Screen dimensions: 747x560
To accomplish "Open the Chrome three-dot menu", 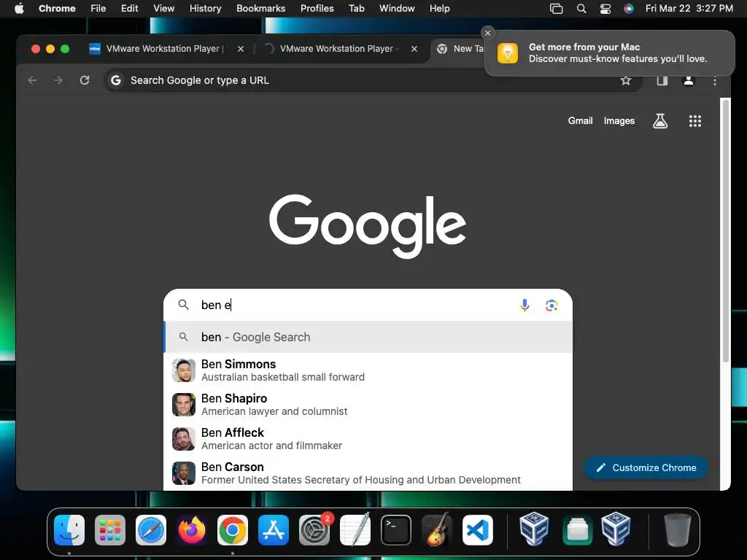I will pos(715,81).
